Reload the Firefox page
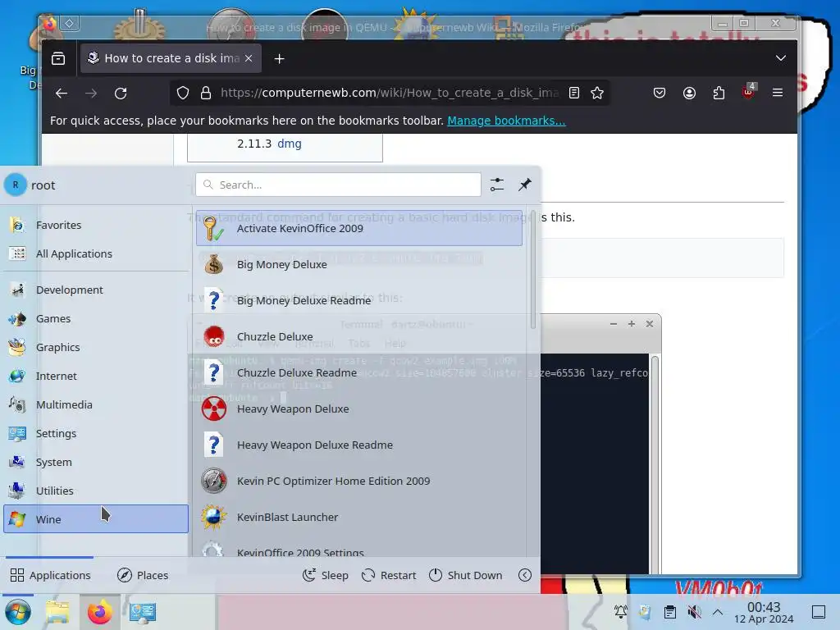840x630 pixels. pos(121,94)
